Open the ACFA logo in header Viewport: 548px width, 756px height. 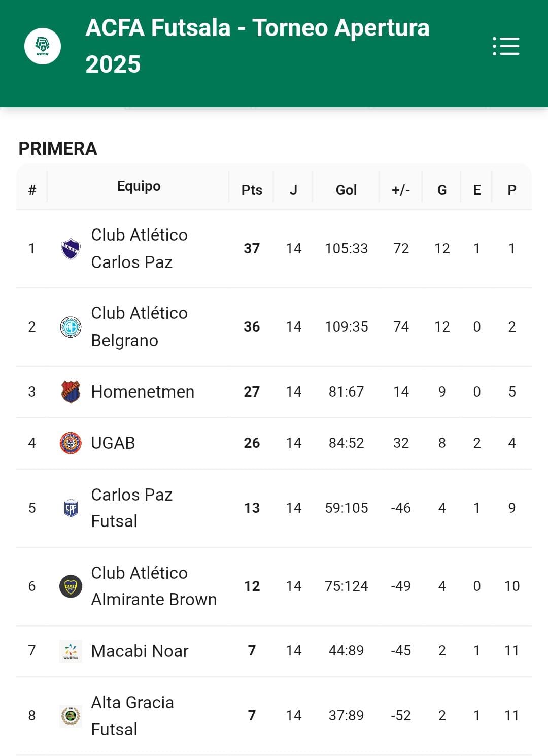43,46
